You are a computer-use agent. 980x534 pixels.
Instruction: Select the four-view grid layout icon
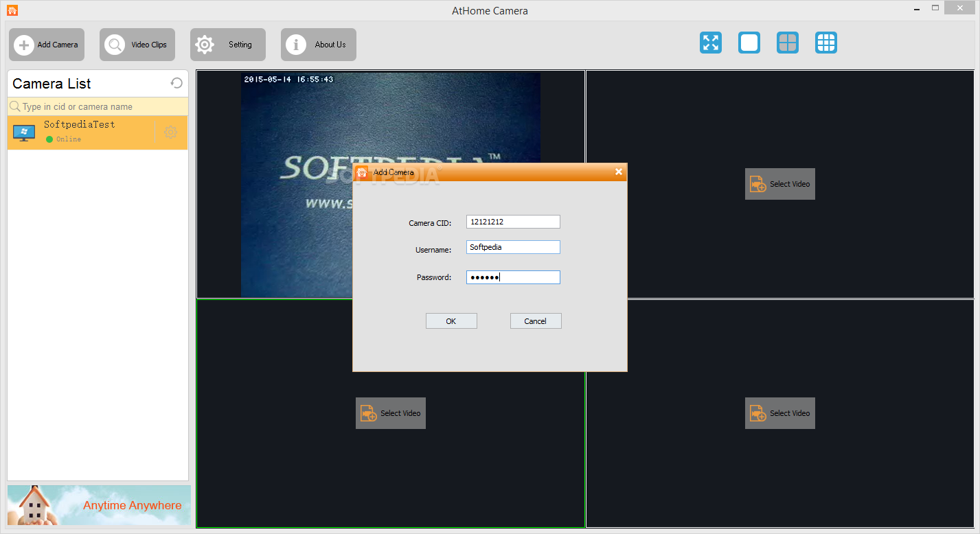(x=788, y=43)
